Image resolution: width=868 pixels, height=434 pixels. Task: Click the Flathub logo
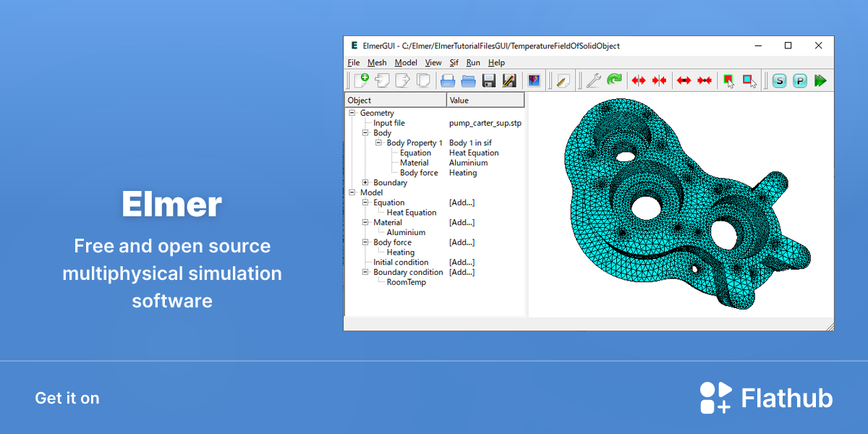766,398
